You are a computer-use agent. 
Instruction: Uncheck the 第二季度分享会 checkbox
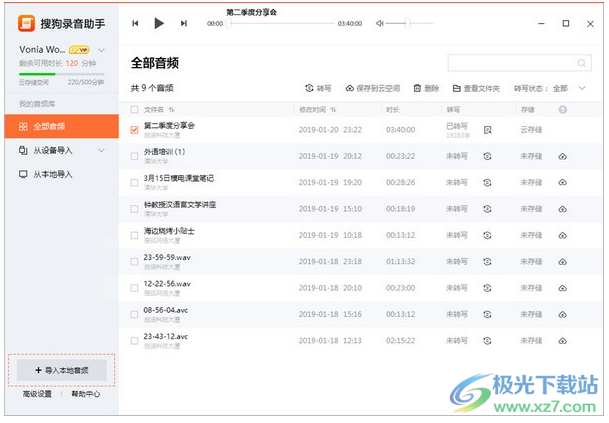coord(134,130)
